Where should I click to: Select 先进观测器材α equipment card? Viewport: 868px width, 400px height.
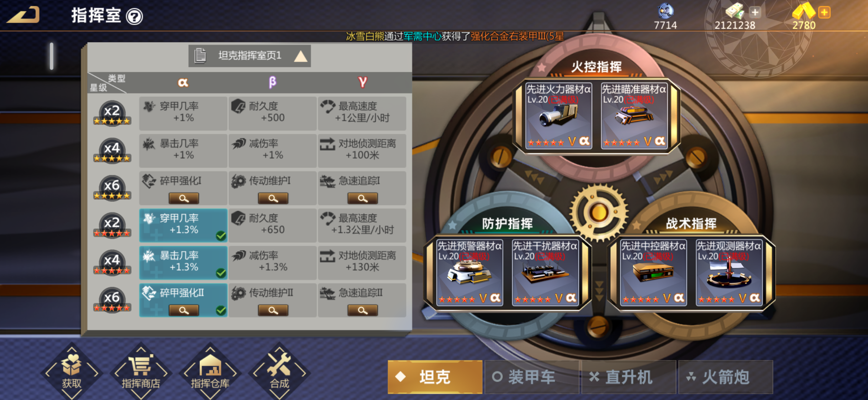pos(729,272)
